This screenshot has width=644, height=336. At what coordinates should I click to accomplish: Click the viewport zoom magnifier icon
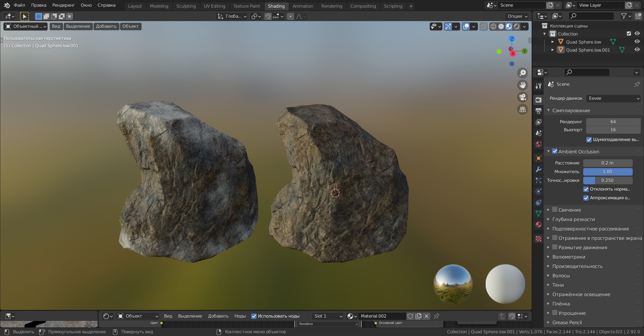click(x=523, y=73)
